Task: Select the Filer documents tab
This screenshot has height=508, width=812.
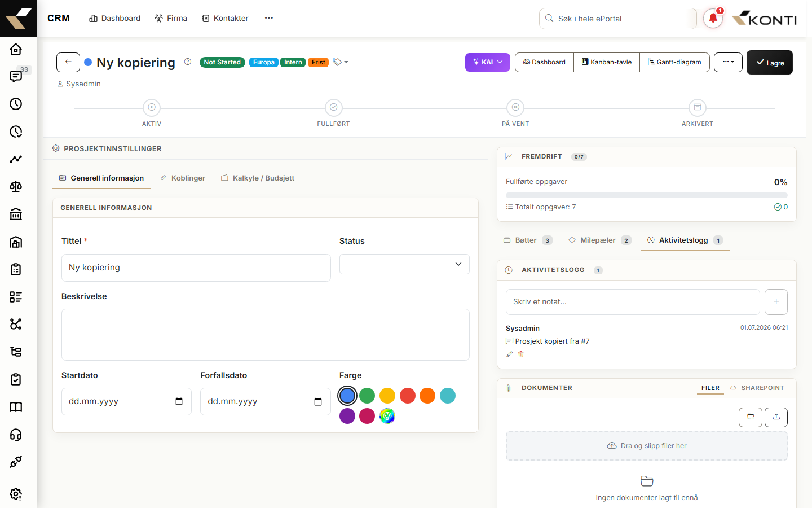Action: point(710,388)
